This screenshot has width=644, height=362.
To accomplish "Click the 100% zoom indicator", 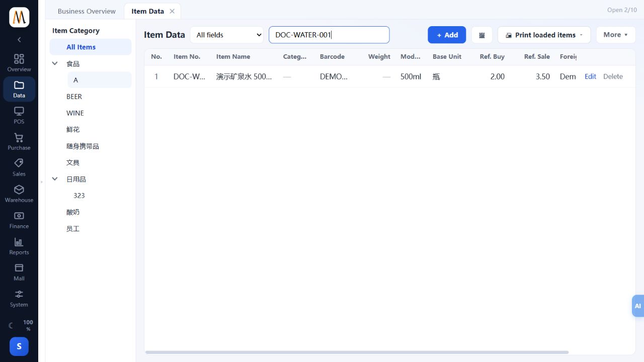I will 28,325.
